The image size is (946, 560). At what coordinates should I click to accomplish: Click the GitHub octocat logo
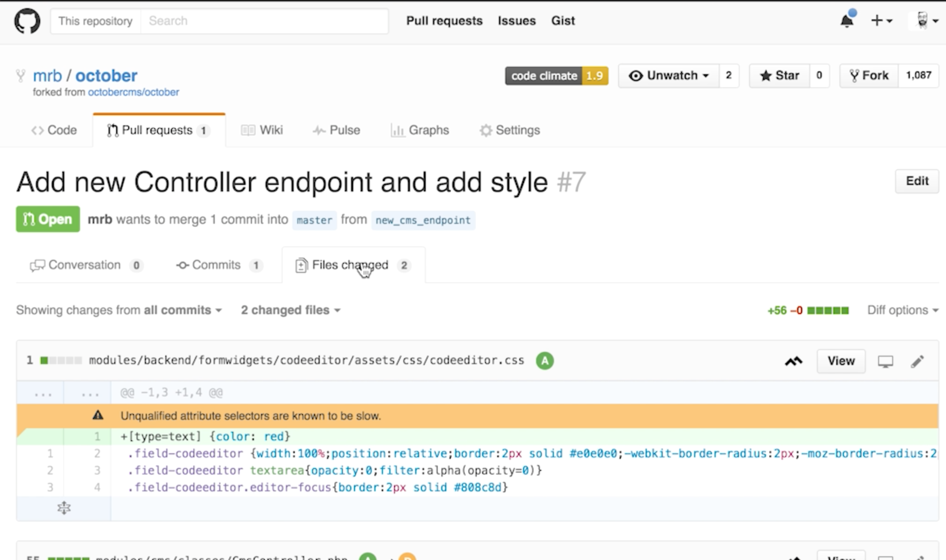pos(27,21)
